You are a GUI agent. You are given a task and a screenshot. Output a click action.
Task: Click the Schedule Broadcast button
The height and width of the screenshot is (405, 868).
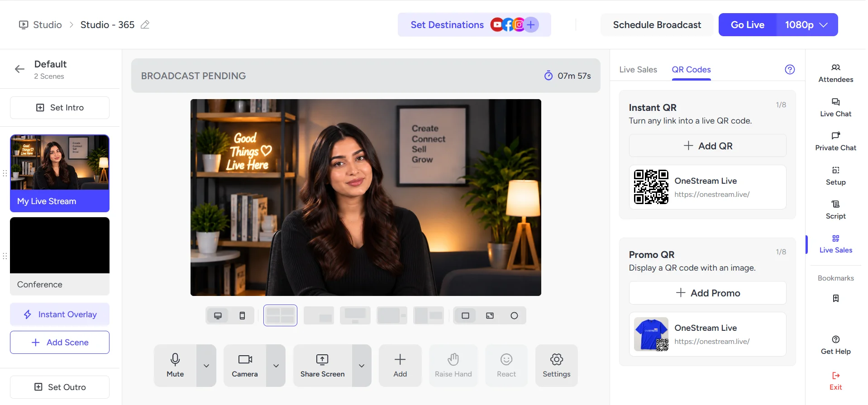657,25
